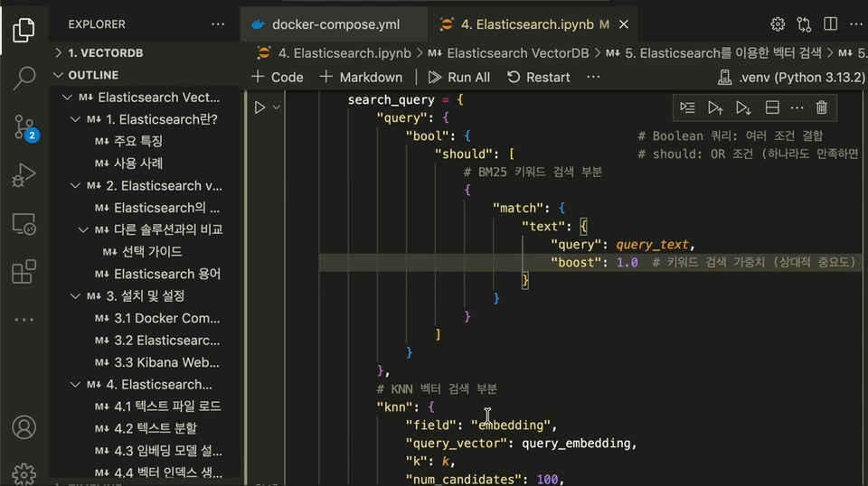Screen dimensions: 868x486
Task: Open the Accounts icon in activity bar
Action: (x=24, y=426)
